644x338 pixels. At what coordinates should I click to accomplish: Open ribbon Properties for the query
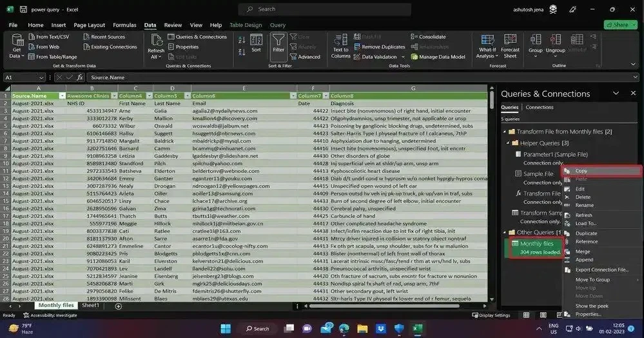183,47
